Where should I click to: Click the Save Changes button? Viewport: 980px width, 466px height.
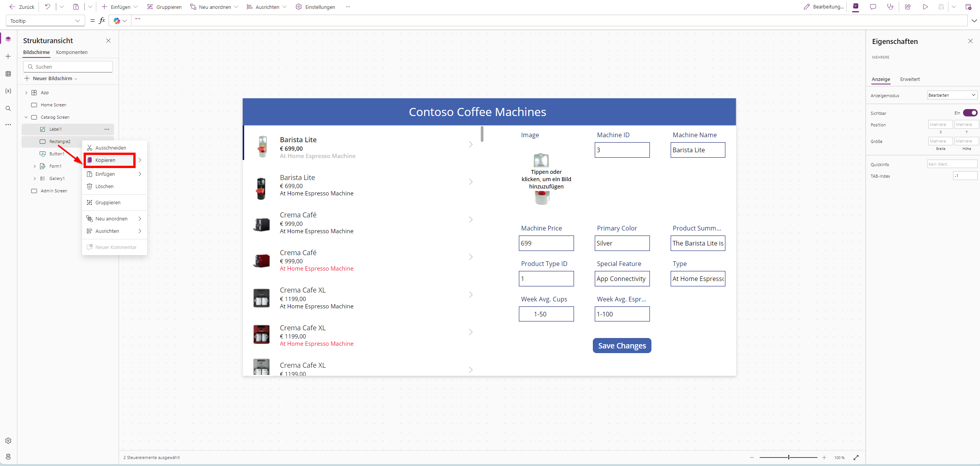pos(622,346)
